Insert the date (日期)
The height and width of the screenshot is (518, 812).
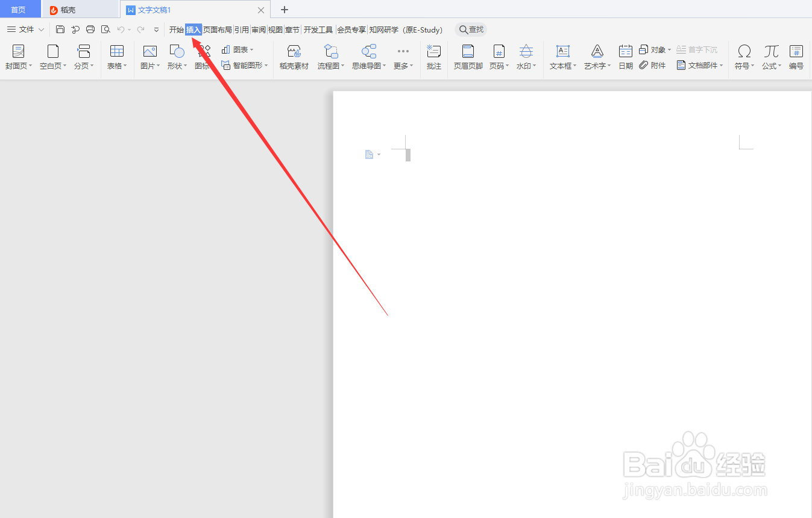pyautogui.click(x=626, y=57)
